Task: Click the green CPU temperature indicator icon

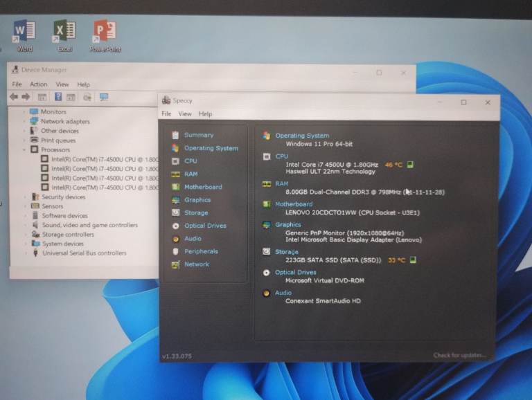Action: (410, 165)
